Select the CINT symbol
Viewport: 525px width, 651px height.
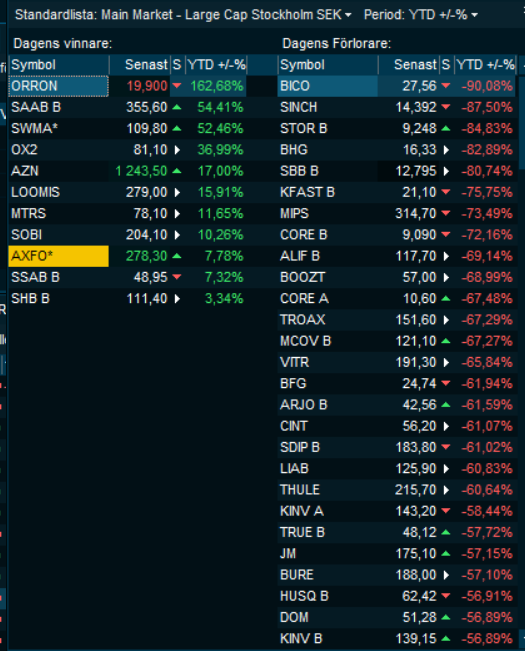(x=294, y=426)
